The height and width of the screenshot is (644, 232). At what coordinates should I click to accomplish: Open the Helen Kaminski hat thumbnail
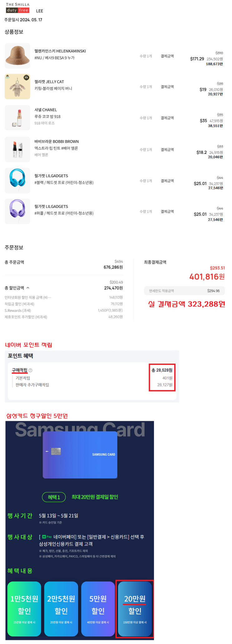click(x=17, y=56)
